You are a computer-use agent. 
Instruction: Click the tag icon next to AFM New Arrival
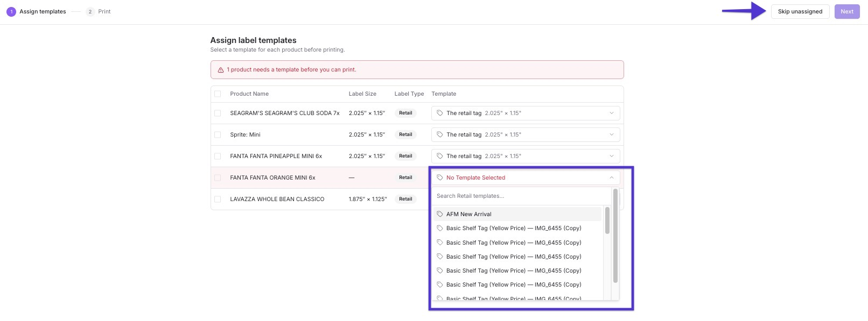coord(440,214)
